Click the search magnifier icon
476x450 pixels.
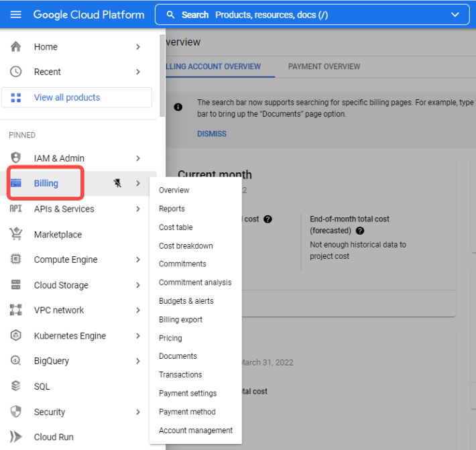[x=170, y=15]
